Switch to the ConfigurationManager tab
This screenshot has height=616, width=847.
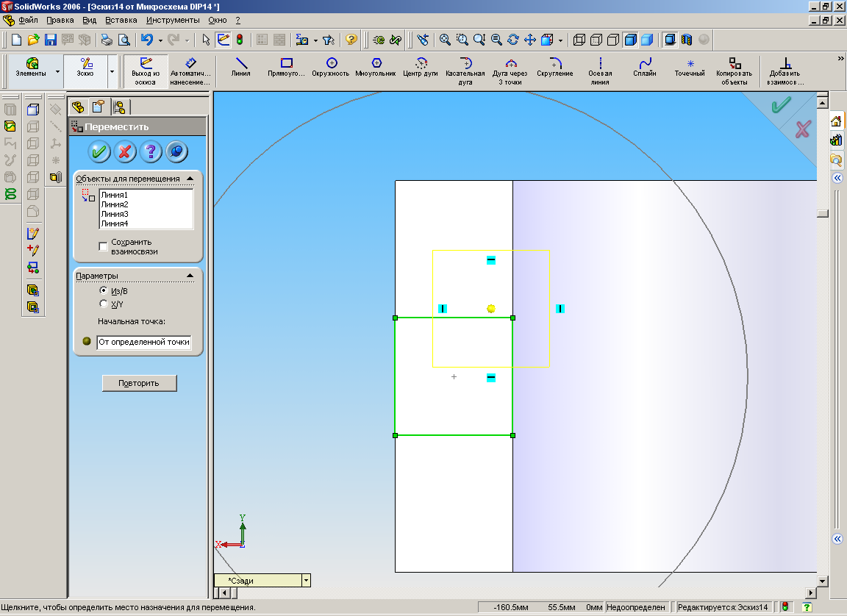[119, 107]
